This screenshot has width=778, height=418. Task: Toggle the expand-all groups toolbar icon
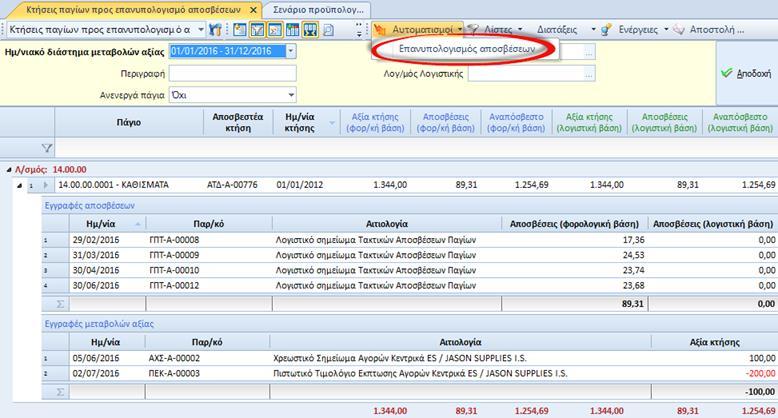tap(310, 29)
